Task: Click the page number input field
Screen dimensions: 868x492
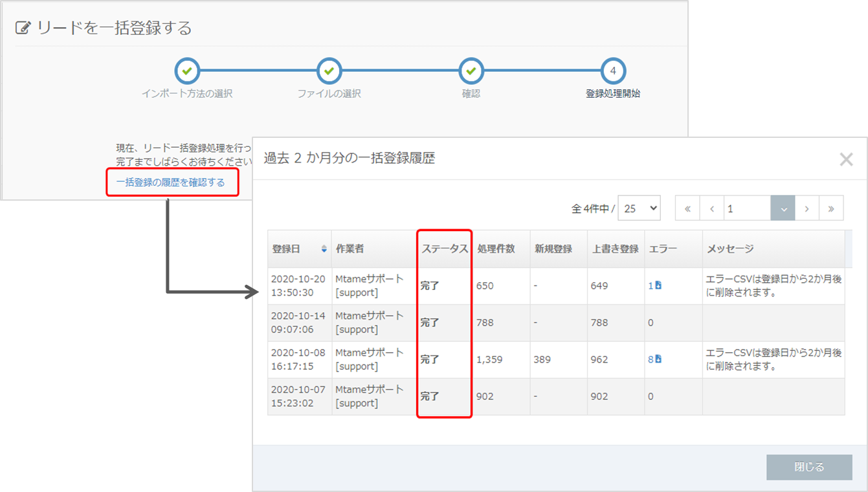Action: click(x=747, y=208)
